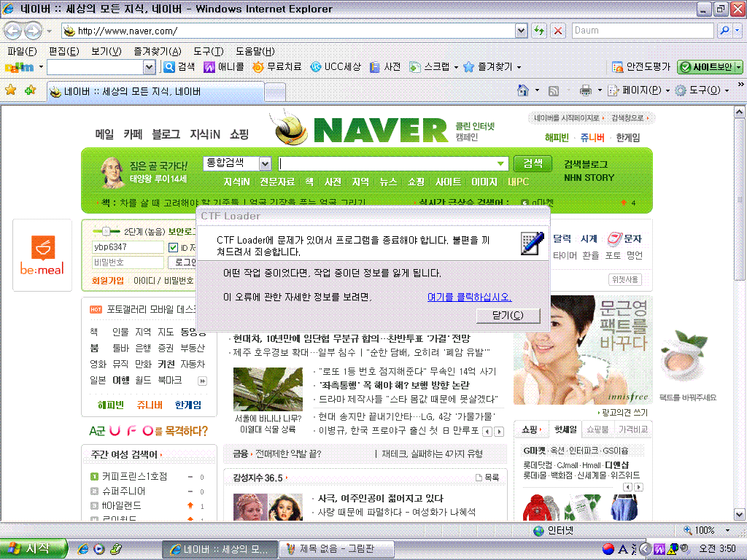Switch to the 핫세일 shopping tab

565,429
